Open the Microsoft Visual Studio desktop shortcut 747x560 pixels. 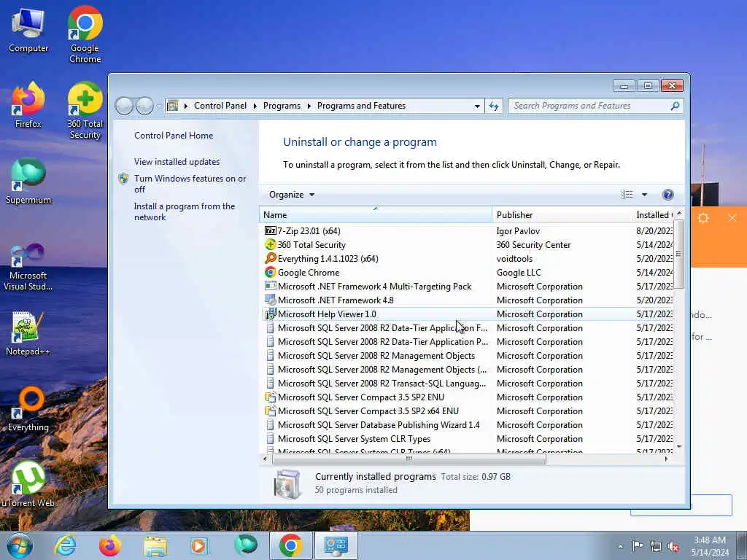point(28,267)
